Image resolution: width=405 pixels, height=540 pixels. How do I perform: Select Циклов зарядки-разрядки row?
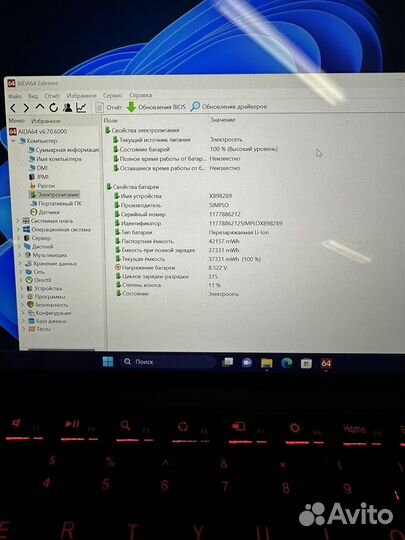tap(167, 276)
